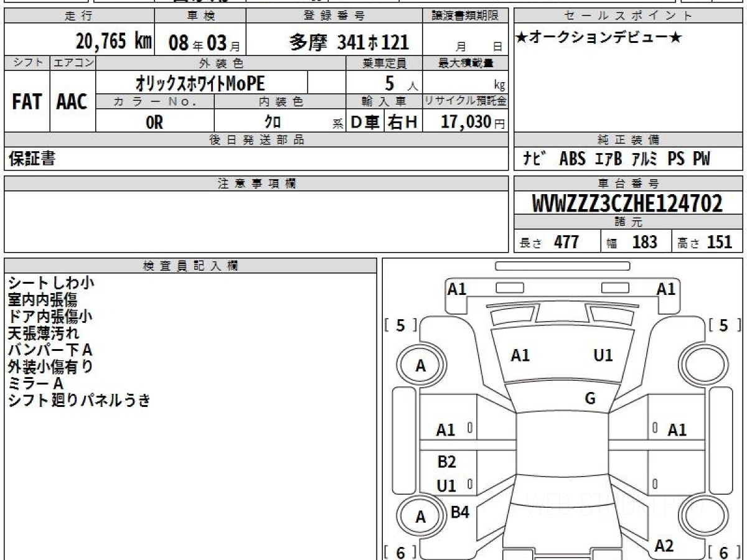Click the 輸入車 header
This screenshot has width=747, height=560.
[x=384, y=102]
